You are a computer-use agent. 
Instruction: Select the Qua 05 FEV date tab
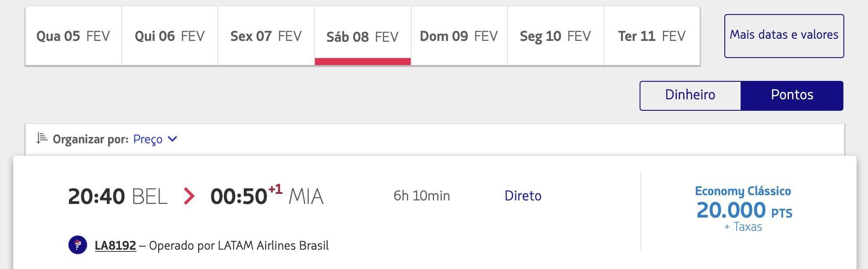tap(73, 36)
